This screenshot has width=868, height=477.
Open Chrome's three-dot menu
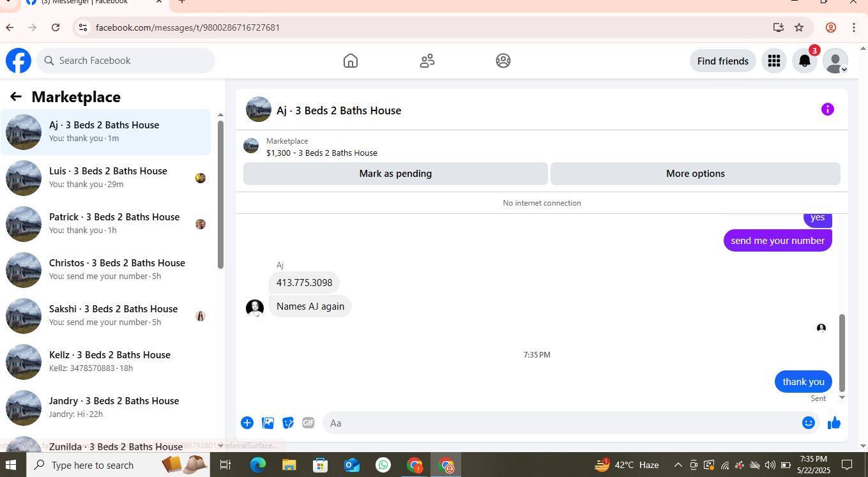(854, 27)
